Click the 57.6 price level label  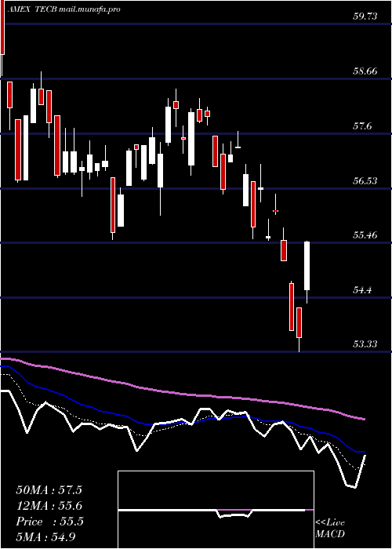[x=362, y=126]
